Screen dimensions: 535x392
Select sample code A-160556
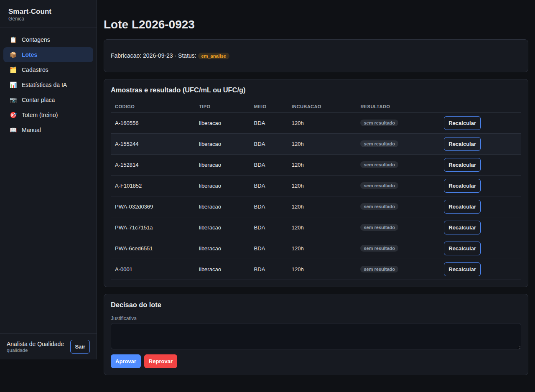point(127,123)
